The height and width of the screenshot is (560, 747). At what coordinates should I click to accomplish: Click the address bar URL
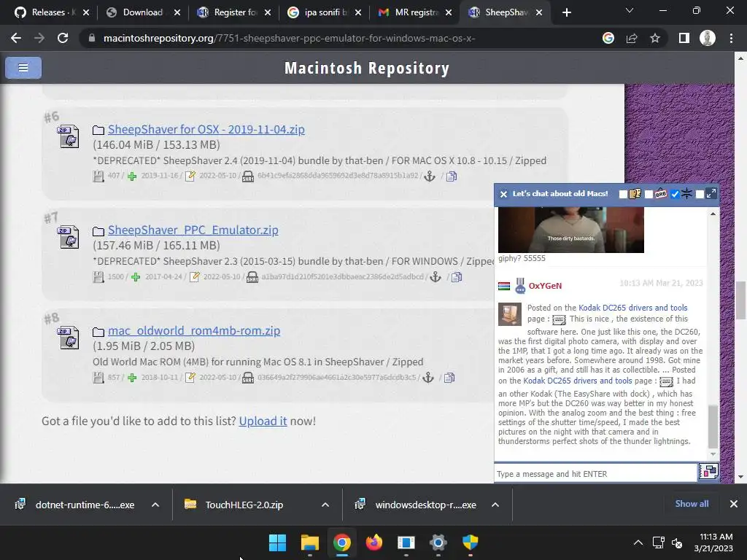(289, 38)
